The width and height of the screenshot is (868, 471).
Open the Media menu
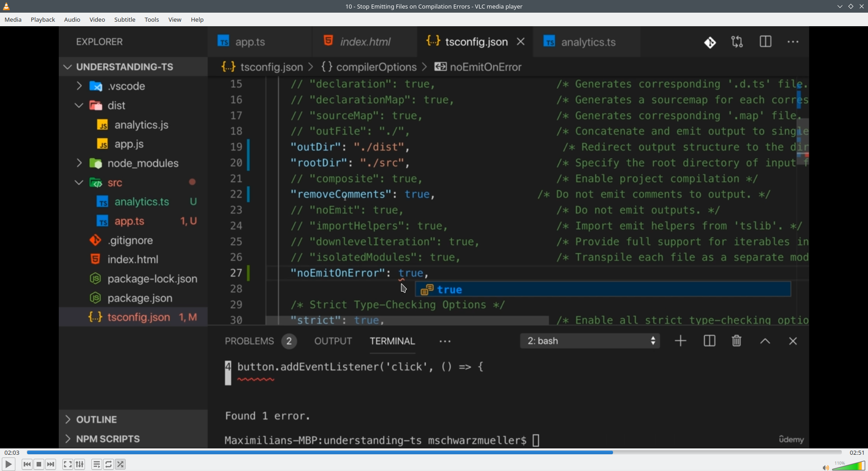[x=13, y=20]
